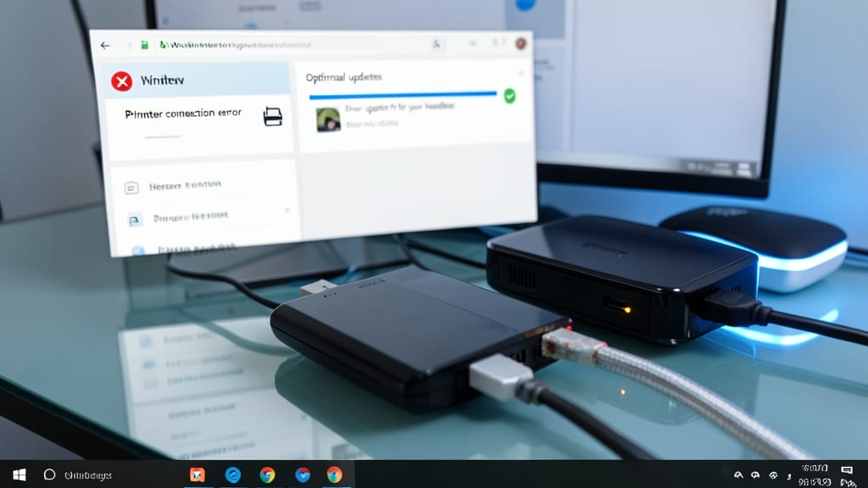Expand the second sidebar entry chevron
868x488 pixels.
[287, 210]
